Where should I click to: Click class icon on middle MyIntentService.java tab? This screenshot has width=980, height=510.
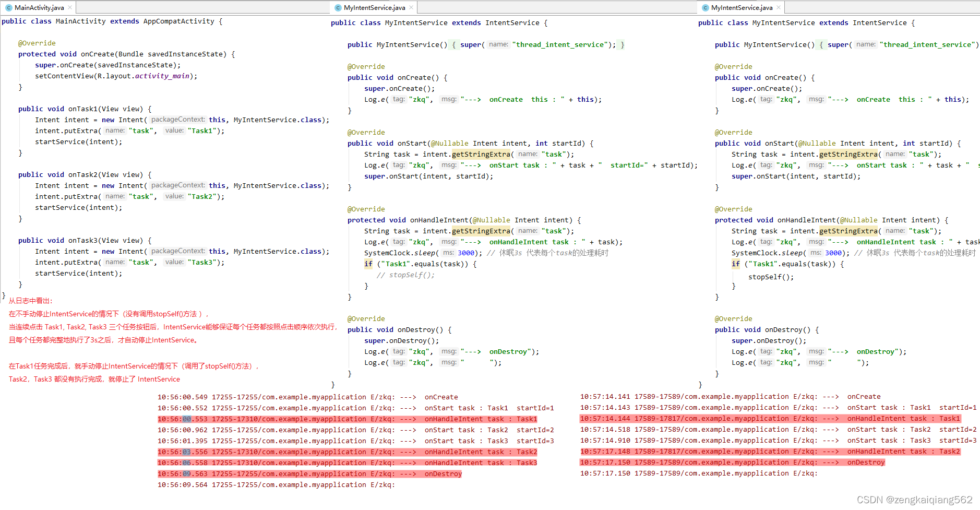point(338,8)
